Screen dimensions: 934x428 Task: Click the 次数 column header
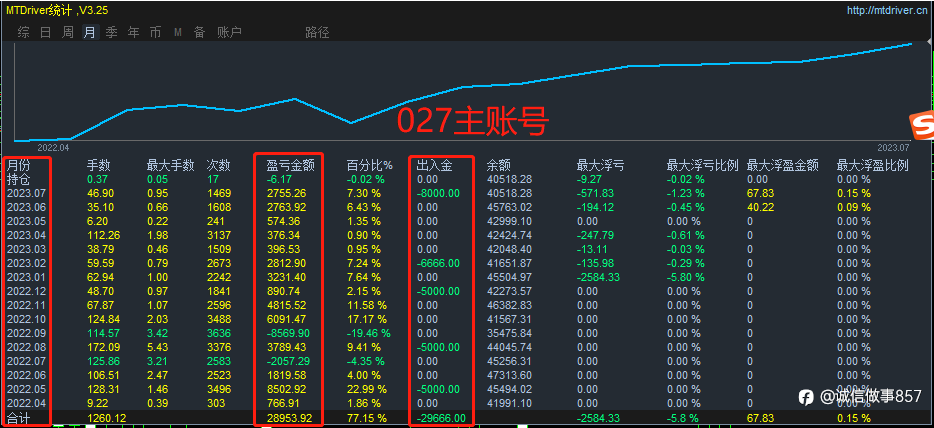tap(219, 166)
